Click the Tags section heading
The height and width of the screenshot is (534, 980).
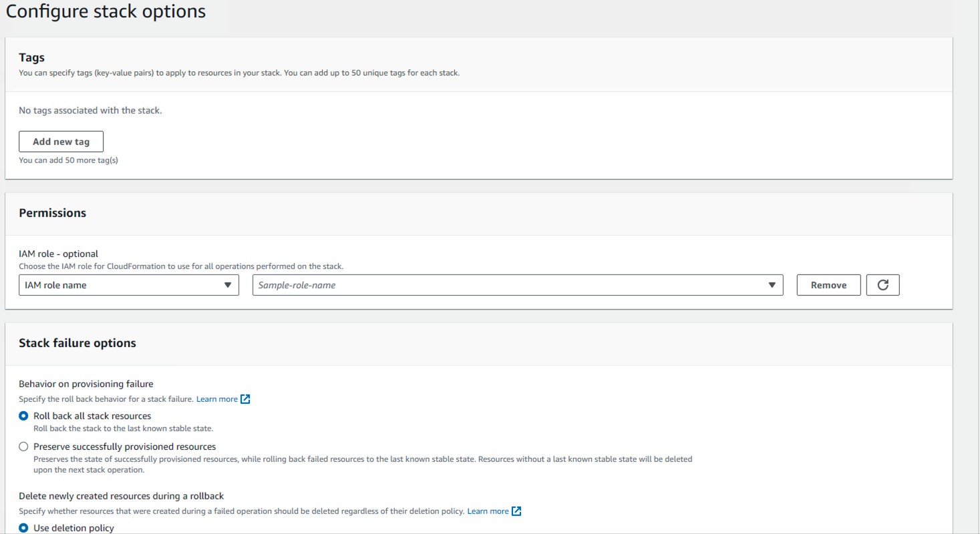tap(31, 57)
